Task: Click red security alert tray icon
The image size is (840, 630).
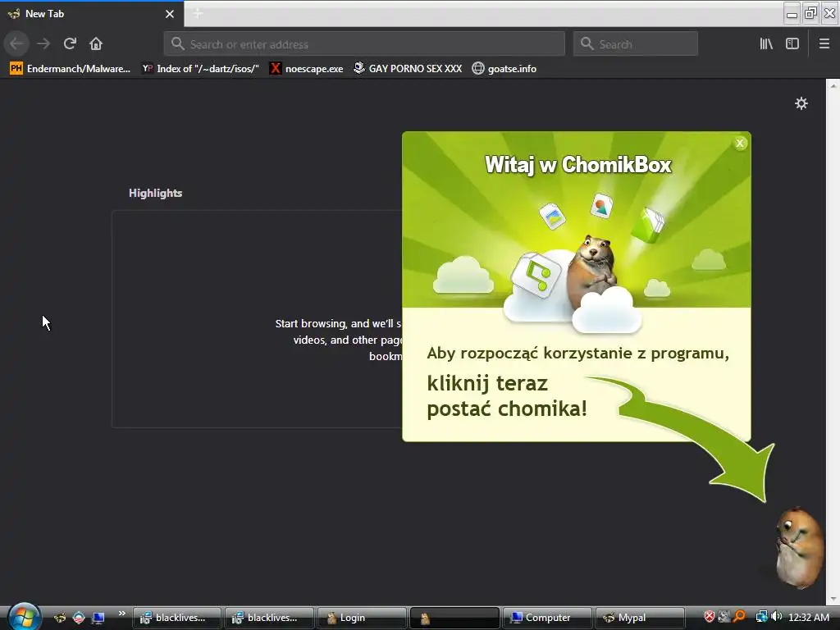Action: (710, 617)
